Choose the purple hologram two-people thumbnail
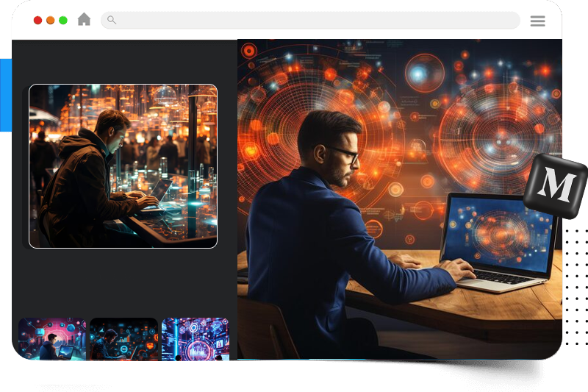 [x=195, y=343]
